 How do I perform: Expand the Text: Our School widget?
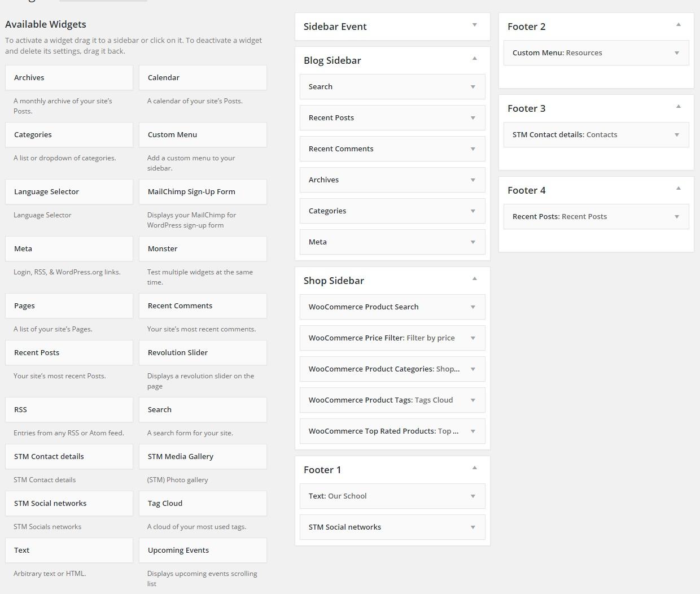click(x=473, y=496)
